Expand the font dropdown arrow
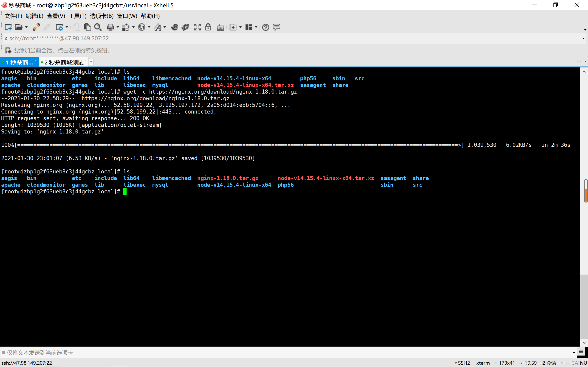Viewport: 588px width, 367px height. pos(165,27)
